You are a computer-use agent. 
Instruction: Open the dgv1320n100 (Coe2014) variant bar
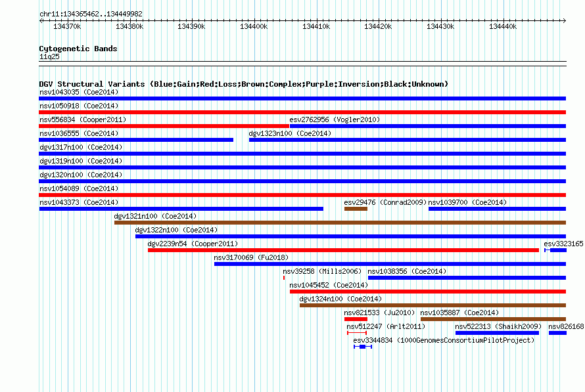pos(302,181)
